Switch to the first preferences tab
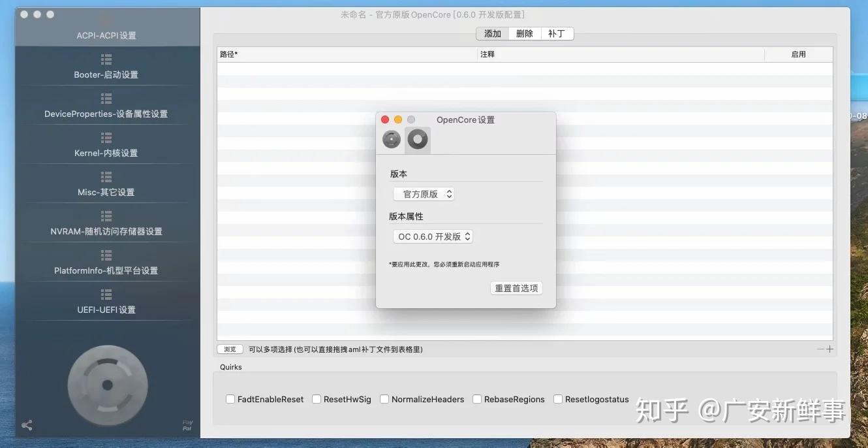This screenshot has height=448, width=868. [x=392, y=139]
